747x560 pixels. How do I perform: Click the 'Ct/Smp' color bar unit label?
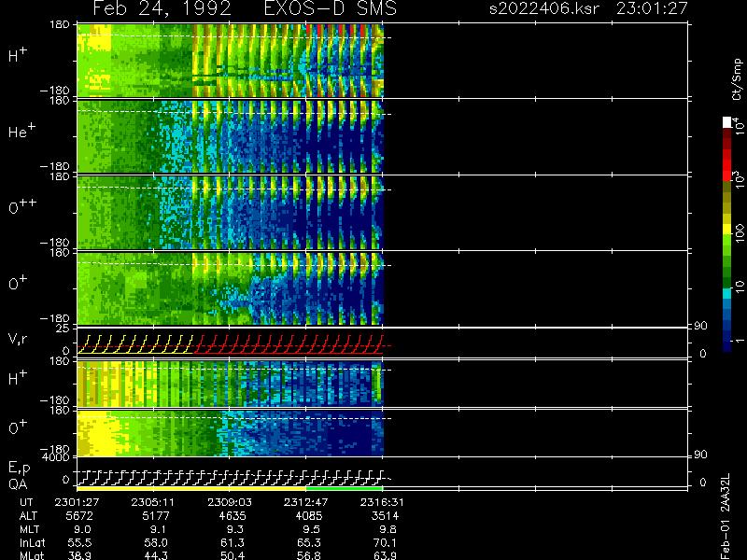pyautogui.click(x=737, y=79)
